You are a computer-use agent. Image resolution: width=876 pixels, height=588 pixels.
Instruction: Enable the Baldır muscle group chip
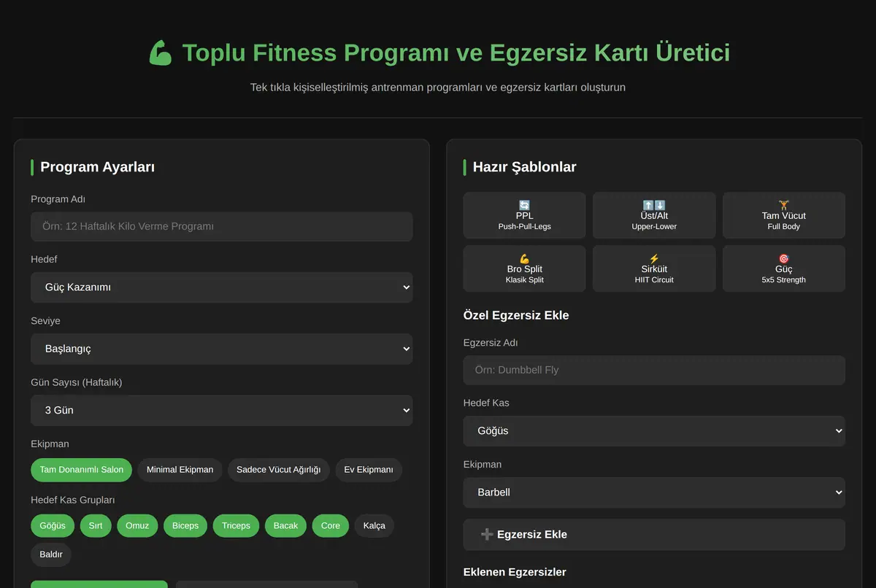51,554
